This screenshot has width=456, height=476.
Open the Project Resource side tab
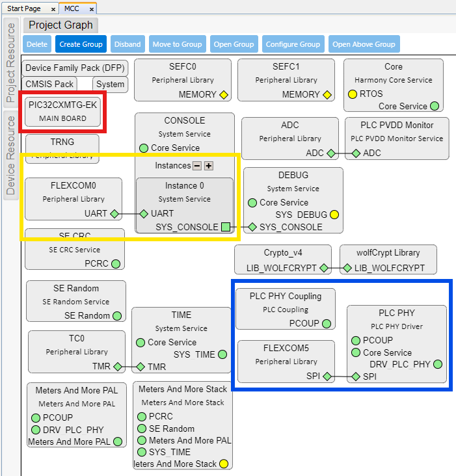coord(10,63)
